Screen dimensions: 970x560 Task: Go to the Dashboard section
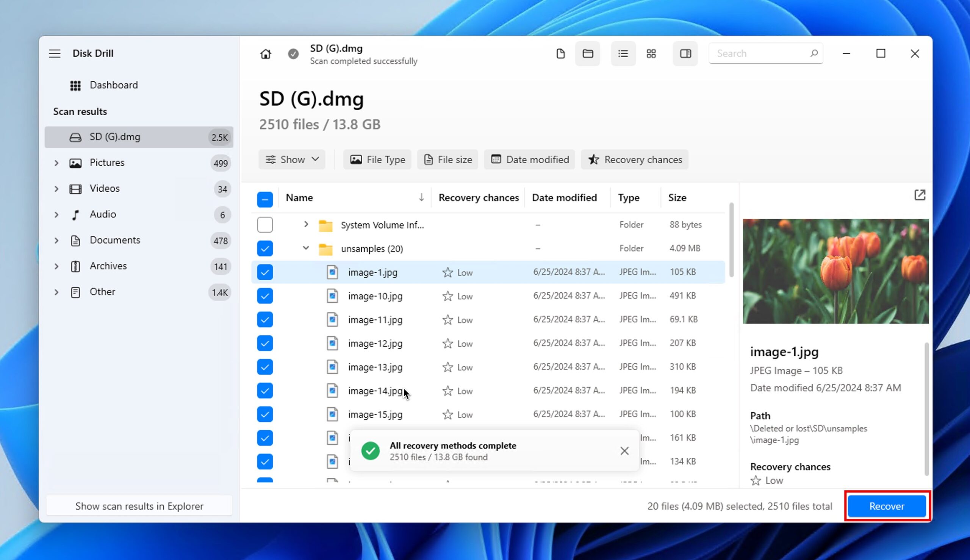(113, 85)
